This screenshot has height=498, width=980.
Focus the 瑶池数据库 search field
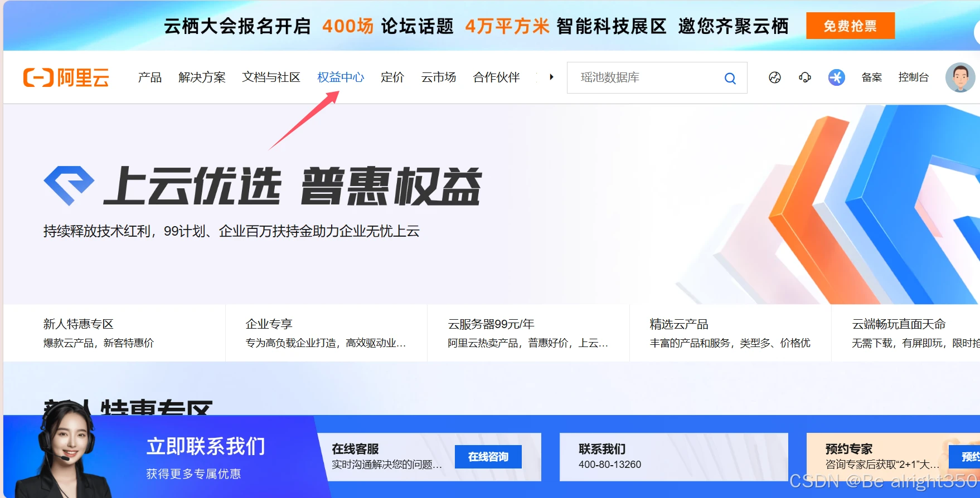coord(647,77)
